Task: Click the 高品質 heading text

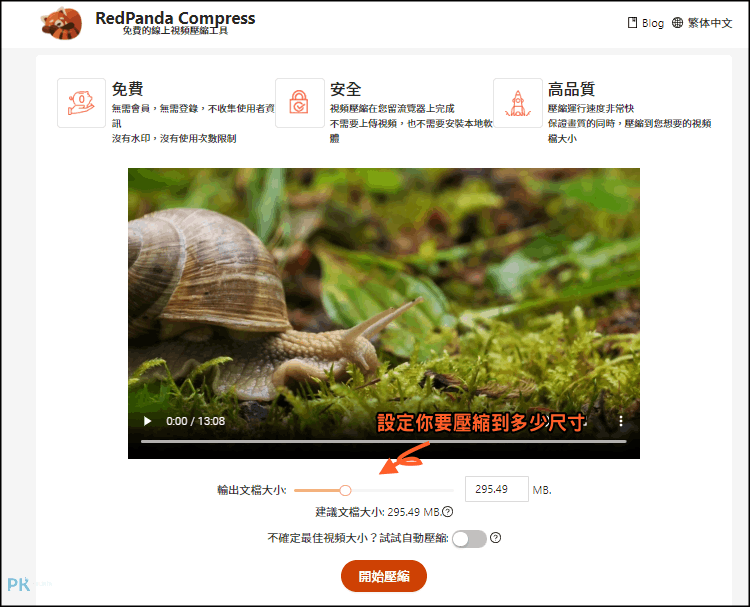Action: click(x=571, y=89)
